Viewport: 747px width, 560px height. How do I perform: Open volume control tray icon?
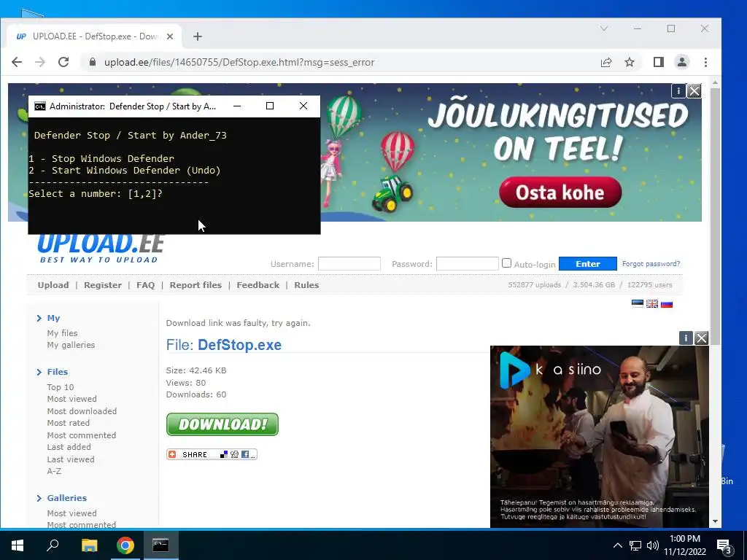tap(653, 545)
